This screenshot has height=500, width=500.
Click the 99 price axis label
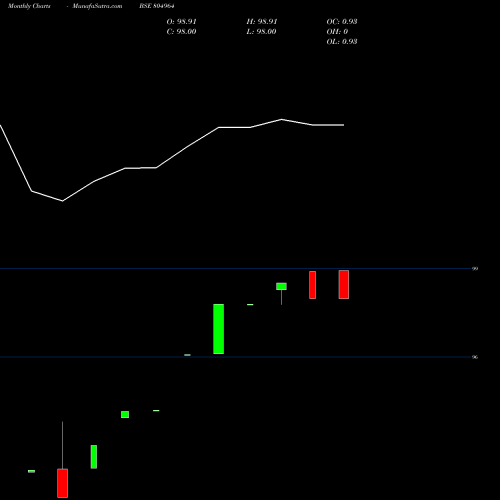(475, 269)
